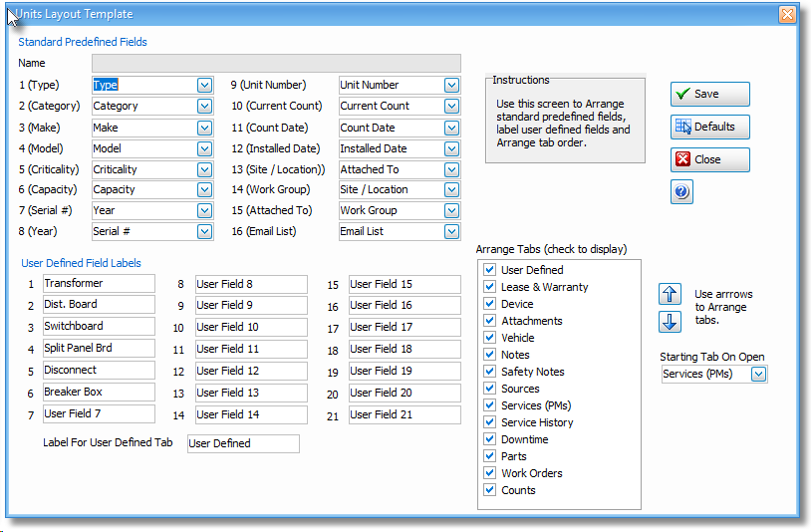Click the User Field 12 input

[x=251, y=372]
